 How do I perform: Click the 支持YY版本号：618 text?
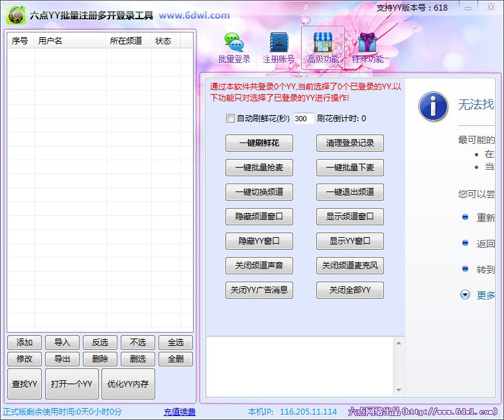click(x=412, y=8)
